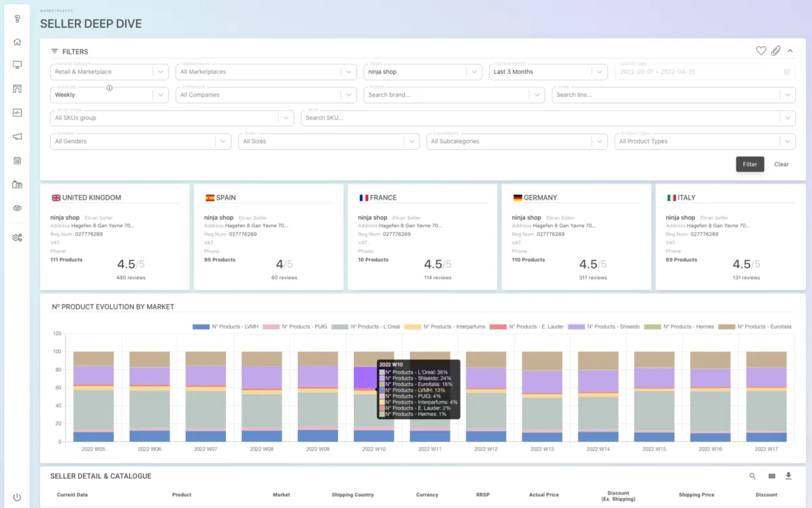Open the All Genders dropdown
The width and height of the screenshot is (812, 508).
(141, 142)
